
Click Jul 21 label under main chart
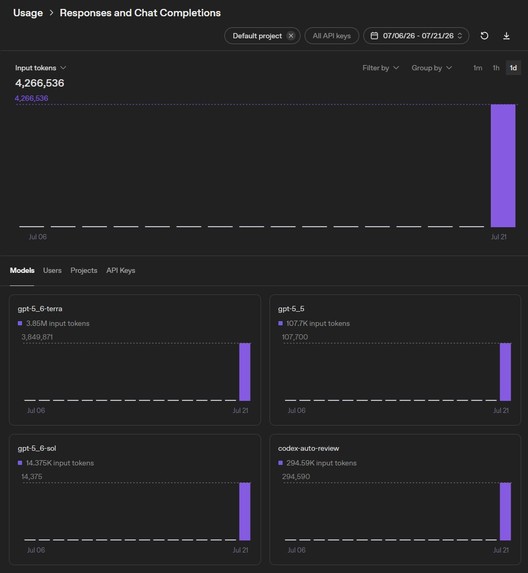tap(498, 237)
